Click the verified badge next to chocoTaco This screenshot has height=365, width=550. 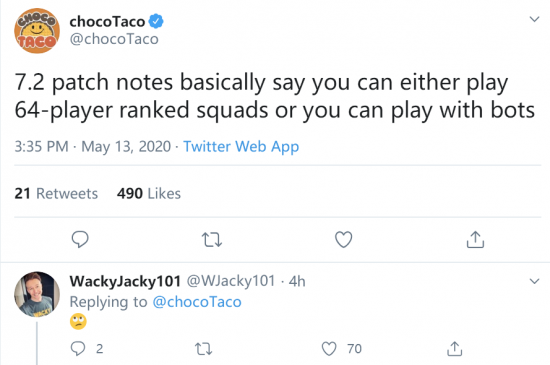coord(156,21)
